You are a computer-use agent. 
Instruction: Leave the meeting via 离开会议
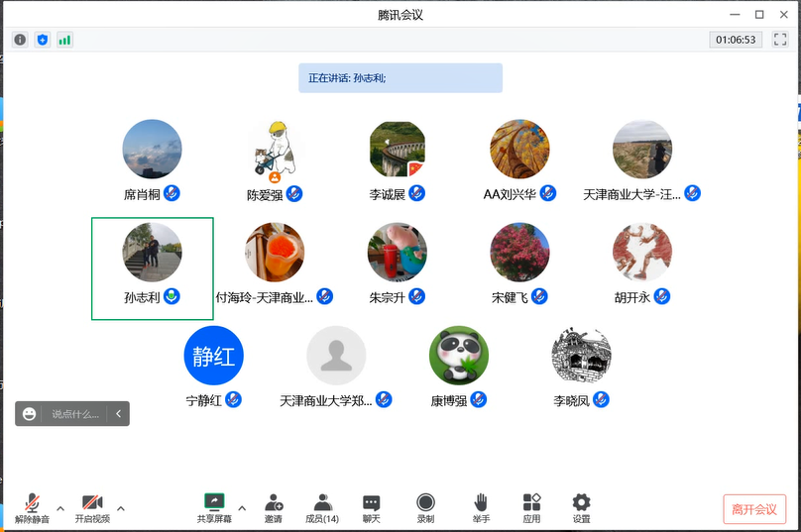click(754, 509)
